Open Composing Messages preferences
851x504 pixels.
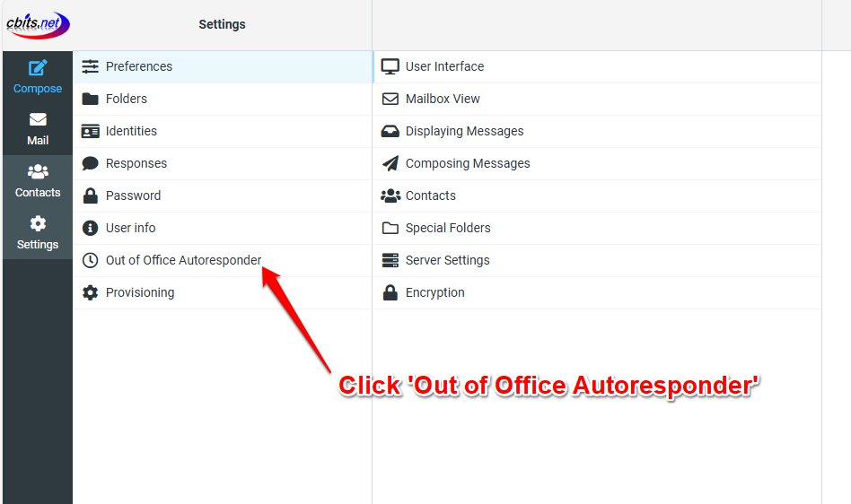[597, 163]
